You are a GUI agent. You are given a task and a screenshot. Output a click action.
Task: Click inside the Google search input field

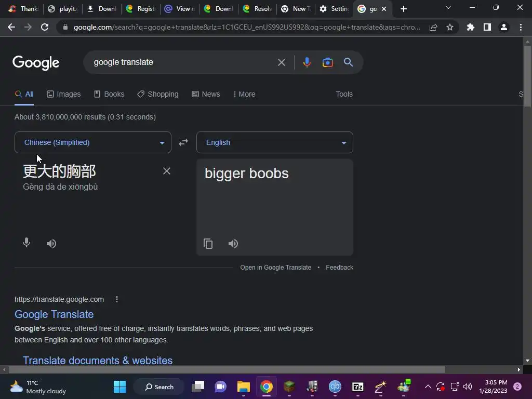click(183, 62)
